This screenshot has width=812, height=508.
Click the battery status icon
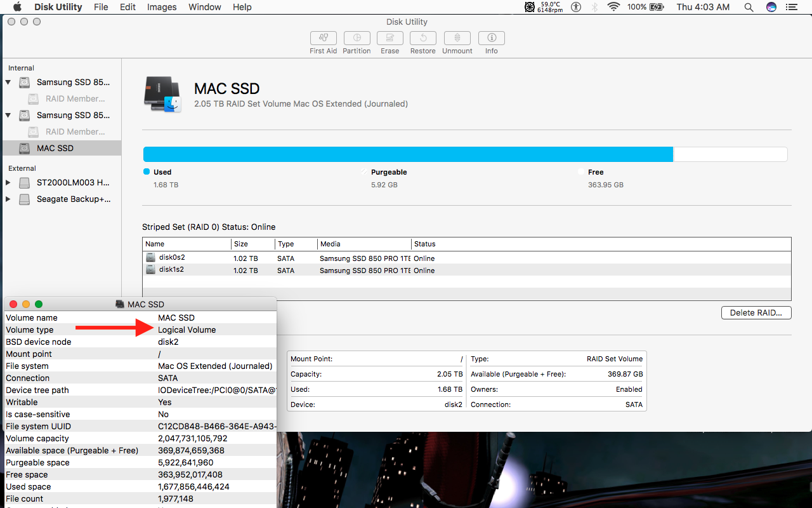click(x=656, y=7)
